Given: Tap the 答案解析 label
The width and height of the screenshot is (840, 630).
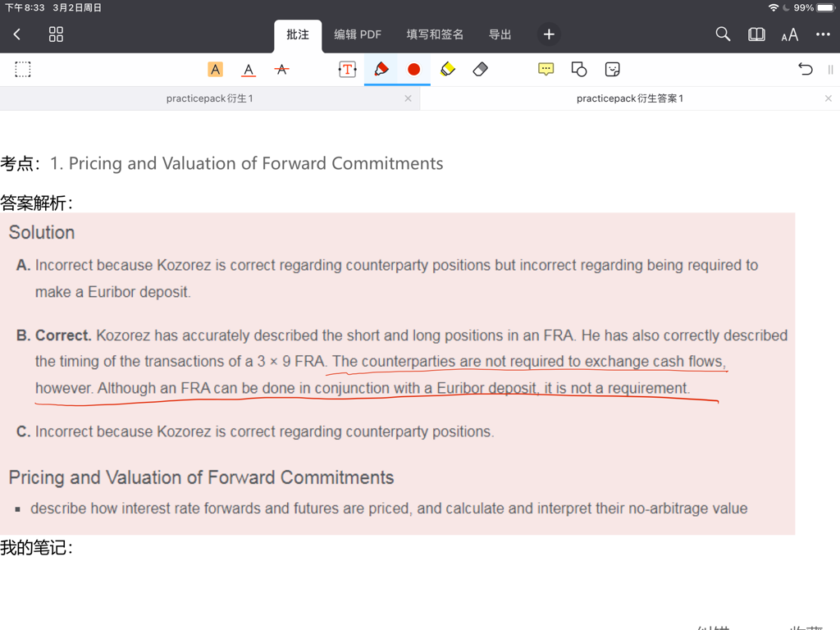Looking at the screenshot, I should (36, 203).
